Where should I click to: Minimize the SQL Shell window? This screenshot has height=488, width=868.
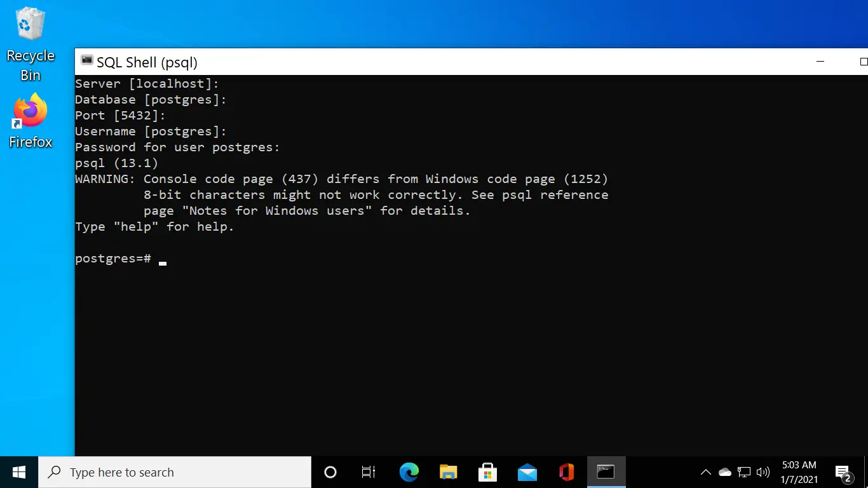(820, 61)
